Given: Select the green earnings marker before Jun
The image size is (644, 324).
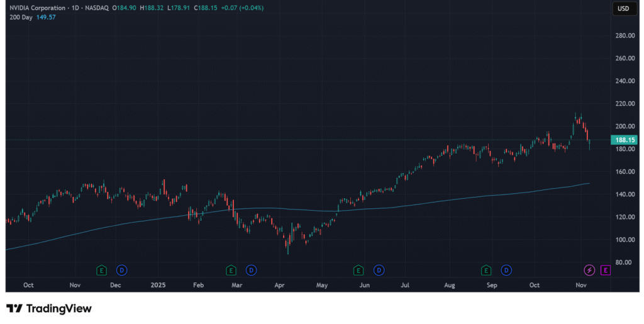Looking at the screenshot, I should pos(358,270).
